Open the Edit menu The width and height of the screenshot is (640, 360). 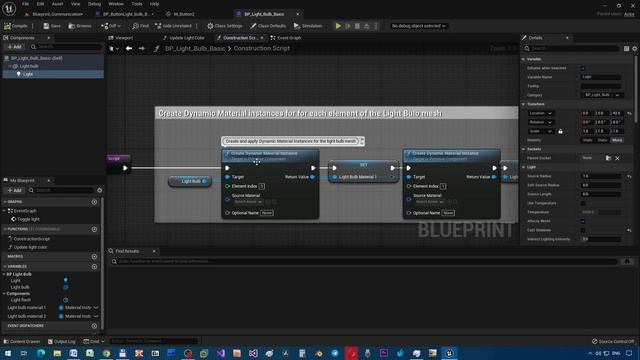coord(40,4)
